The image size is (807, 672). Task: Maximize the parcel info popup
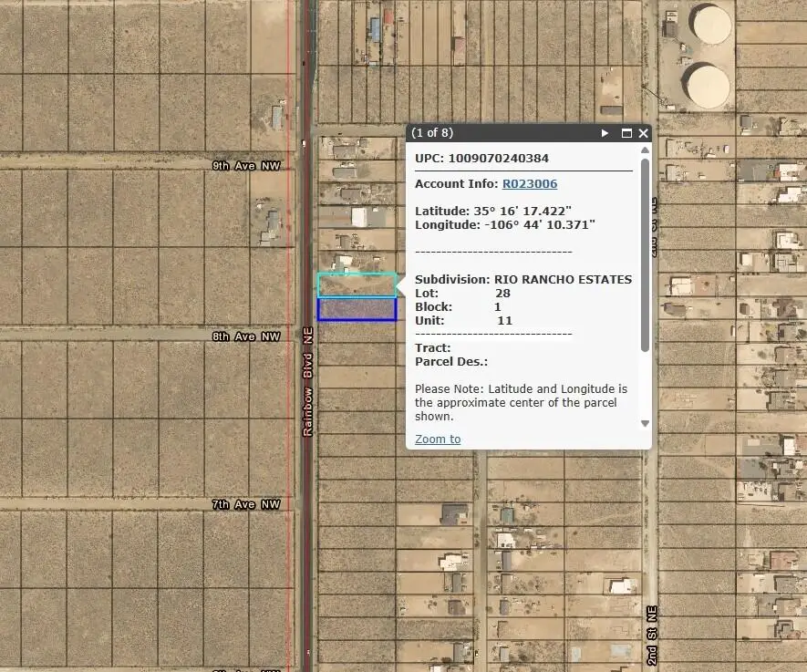pyautogui.click(x=626, y=132)
